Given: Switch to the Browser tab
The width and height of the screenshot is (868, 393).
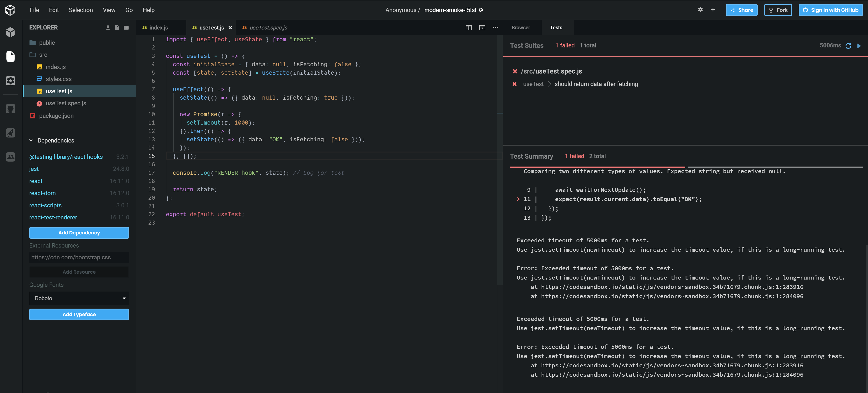Looking at the screenshot, I should [521, 27].
